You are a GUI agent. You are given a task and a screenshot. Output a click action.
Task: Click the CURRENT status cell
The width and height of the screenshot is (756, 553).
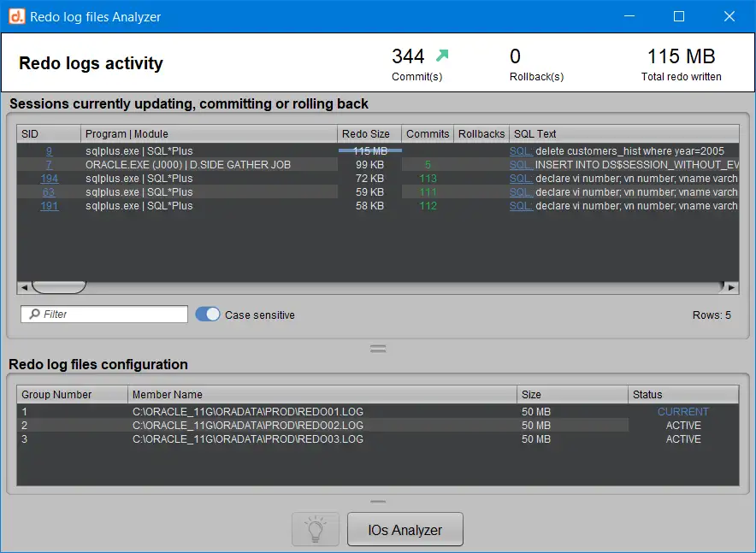pyautogui.click(x=683, y=412)
